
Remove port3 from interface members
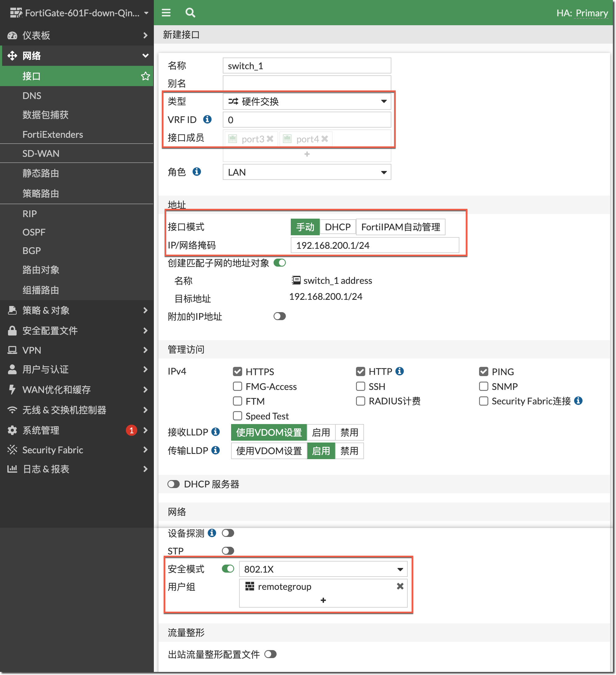270,139
